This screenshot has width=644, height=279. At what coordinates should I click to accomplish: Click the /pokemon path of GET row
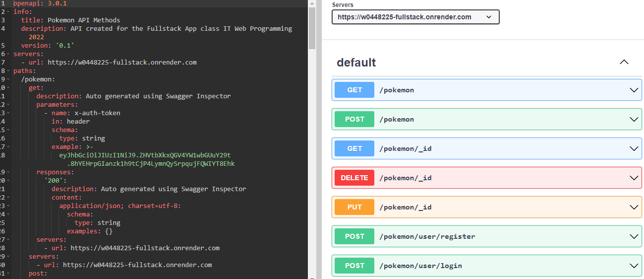click(x=397, y=90)
